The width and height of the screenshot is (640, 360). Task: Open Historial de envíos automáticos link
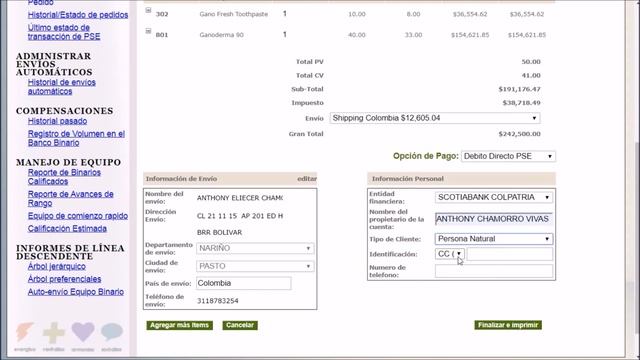[62, 87]
